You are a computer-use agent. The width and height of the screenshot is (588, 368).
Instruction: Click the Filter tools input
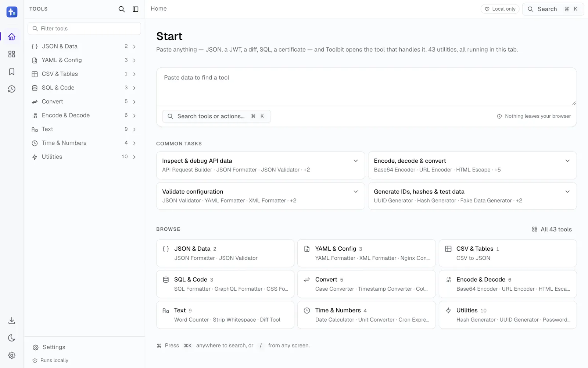coord(84,28)
